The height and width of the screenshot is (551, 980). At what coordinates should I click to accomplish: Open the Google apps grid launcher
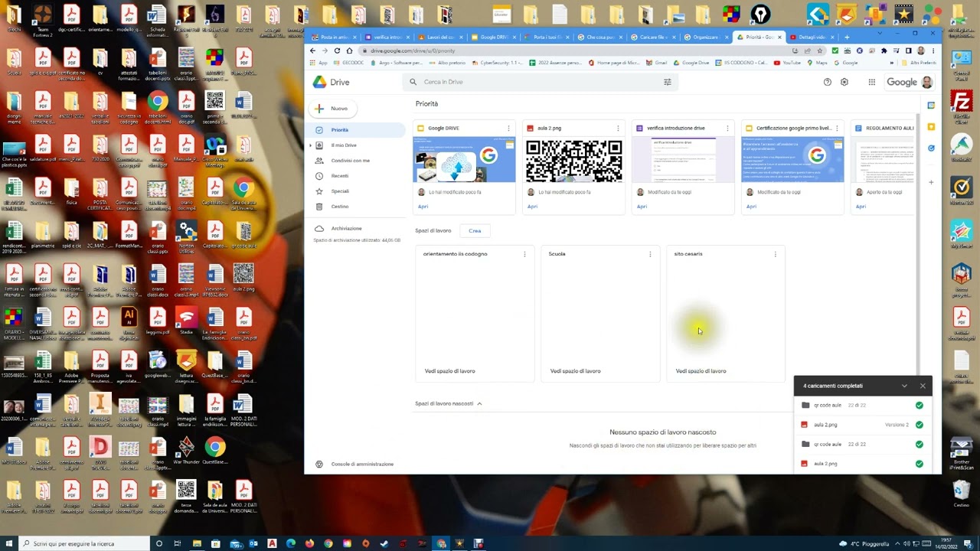tap(871, 82)
